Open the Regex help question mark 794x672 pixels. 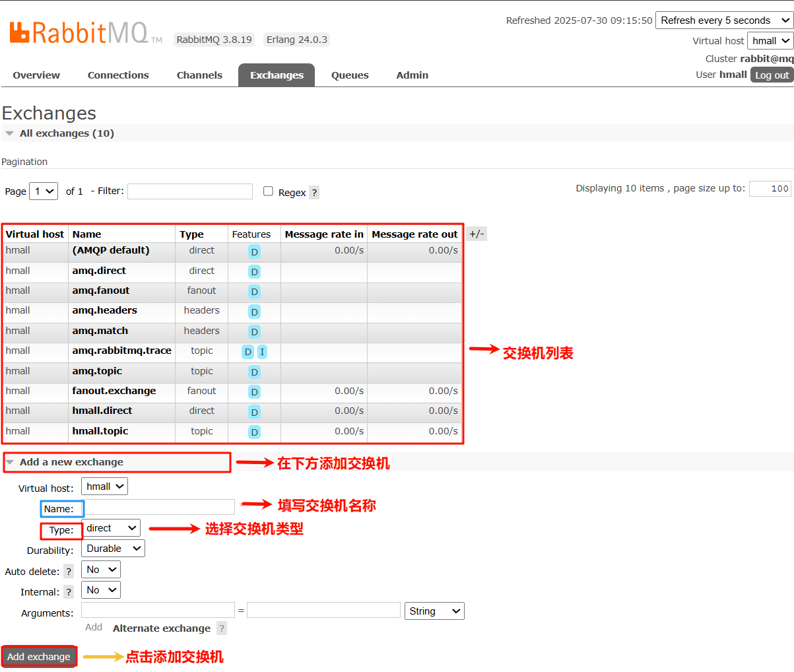point(314,193)
